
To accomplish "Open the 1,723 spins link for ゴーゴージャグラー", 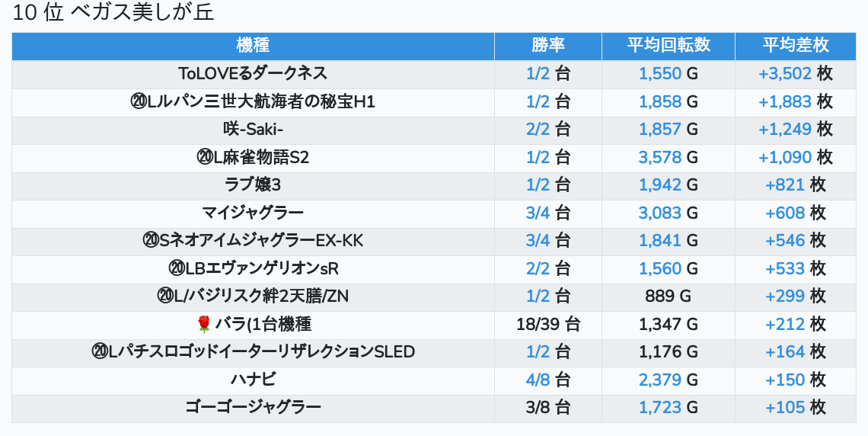I will (x=660, y=408).
